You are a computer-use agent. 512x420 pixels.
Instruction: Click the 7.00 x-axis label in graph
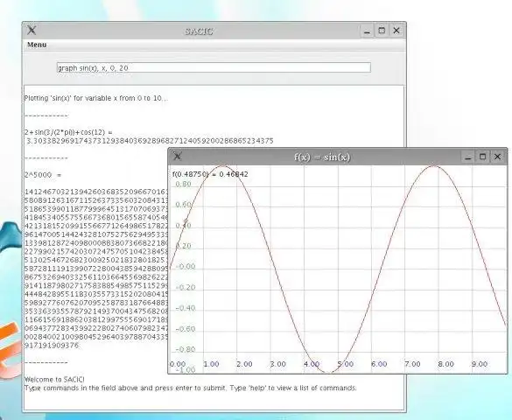[x=412, y=364]
